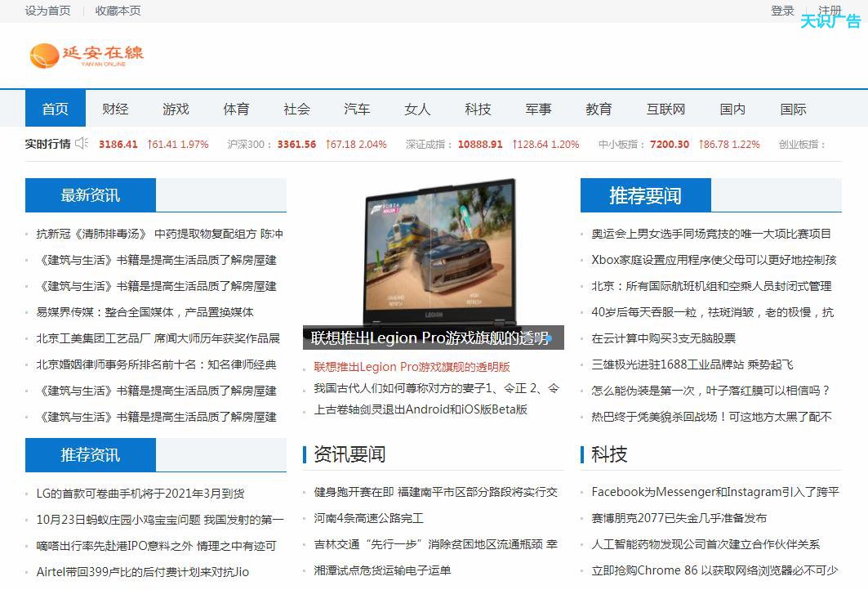Go to the 游戏 section
This screenshot has height=590, width=868.
tap(176, 109)
